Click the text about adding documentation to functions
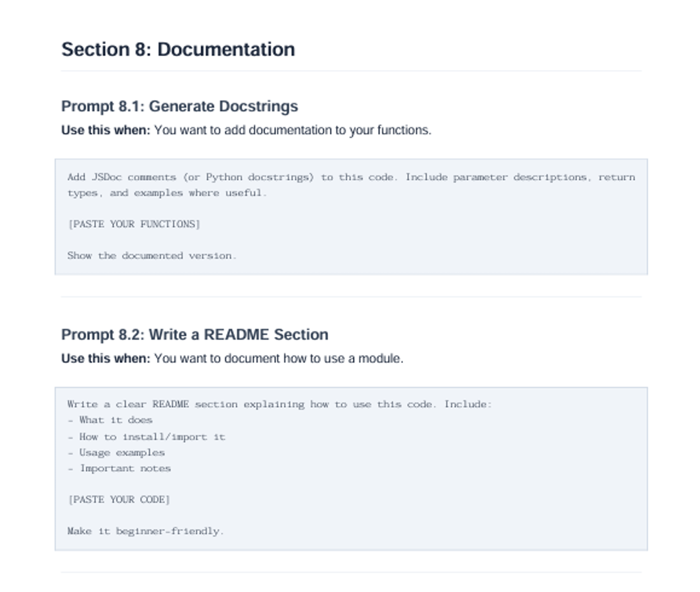700x592 pixels. [293, 130]
